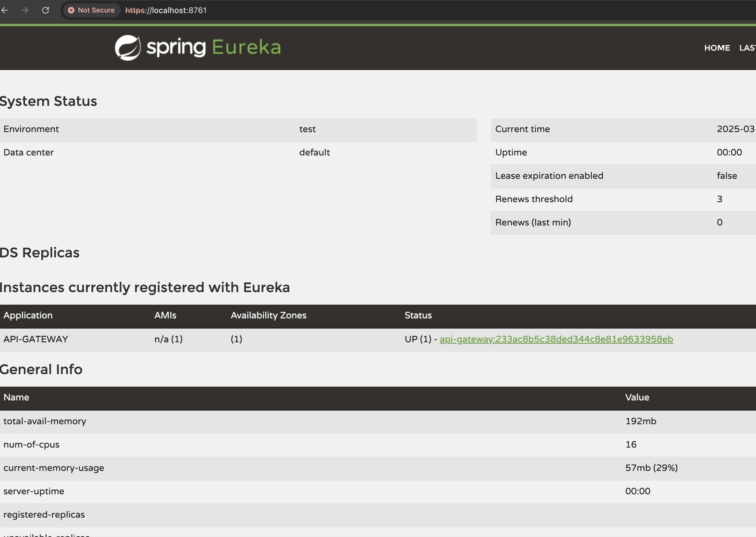The width and height of the screenshot is (756, 537).
Task: Open the Not Secure warning badge
Action: (x=92, y=10)
